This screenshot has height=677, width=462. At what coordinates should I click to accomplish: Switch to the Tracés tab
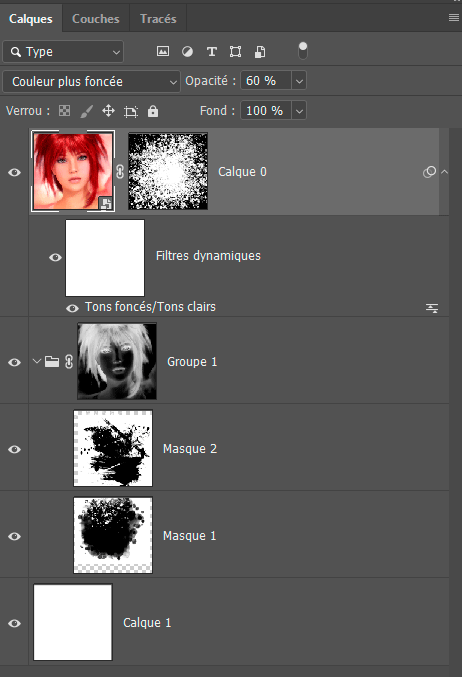pos(158,19)
